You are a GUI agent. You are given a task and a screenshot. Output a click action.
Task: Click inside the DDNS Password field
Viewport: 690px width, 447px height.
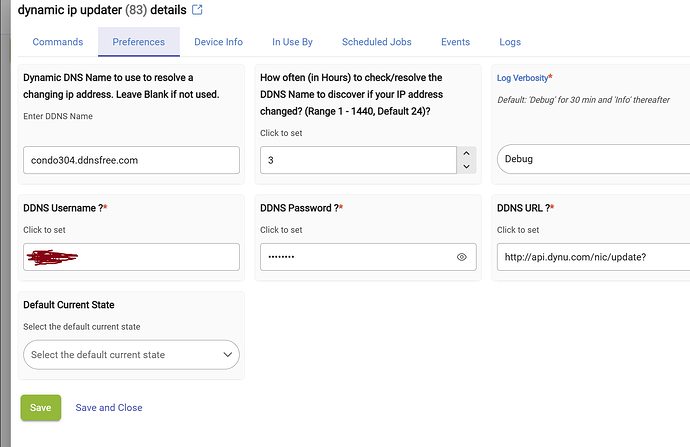tap(355, 257)
